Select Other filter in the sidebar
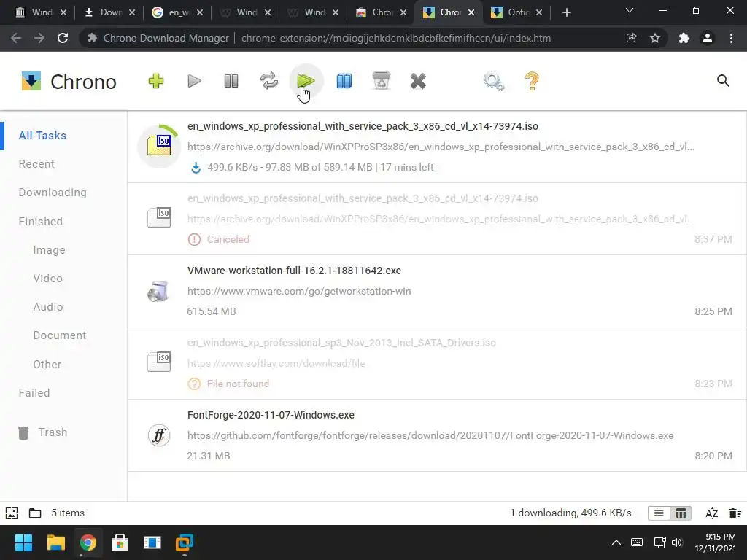This screenshot has height=560, width=747. click(47, 365)
